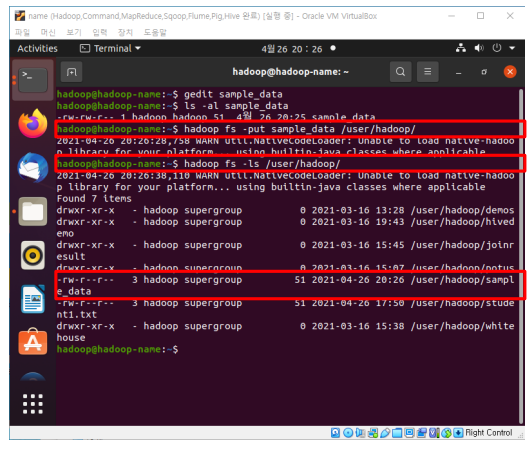The height and width of the screenshot is (449, 532).
Task: Restore the terminal window size
Action: point(484,72)
